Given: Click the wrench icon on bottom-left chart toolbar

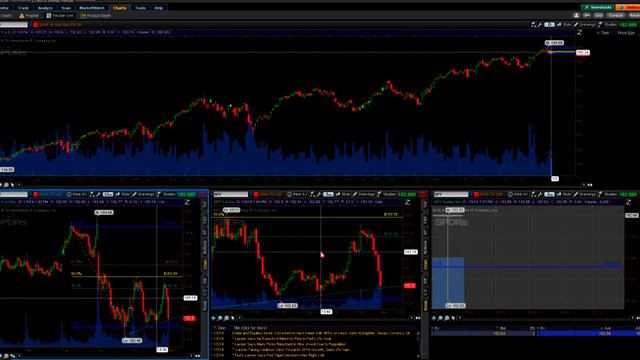Looking at the screenshot, I should (98, 194).
